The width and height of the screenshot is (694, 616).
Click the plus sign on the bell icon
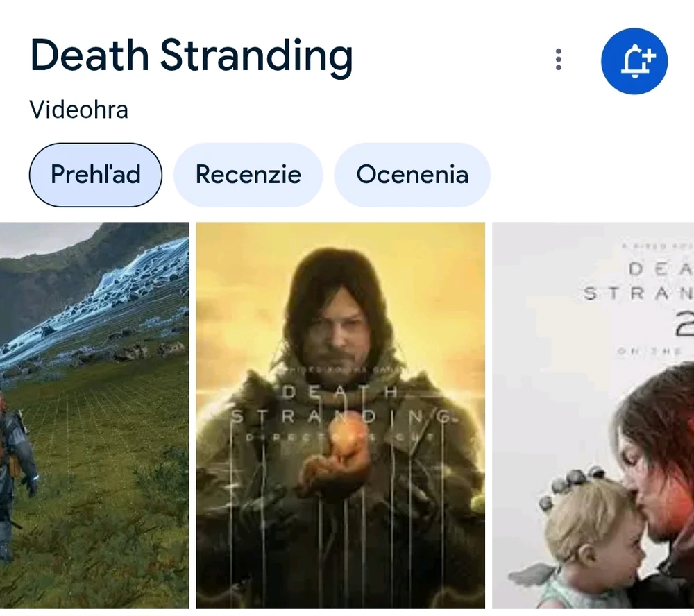coord(648,57)
